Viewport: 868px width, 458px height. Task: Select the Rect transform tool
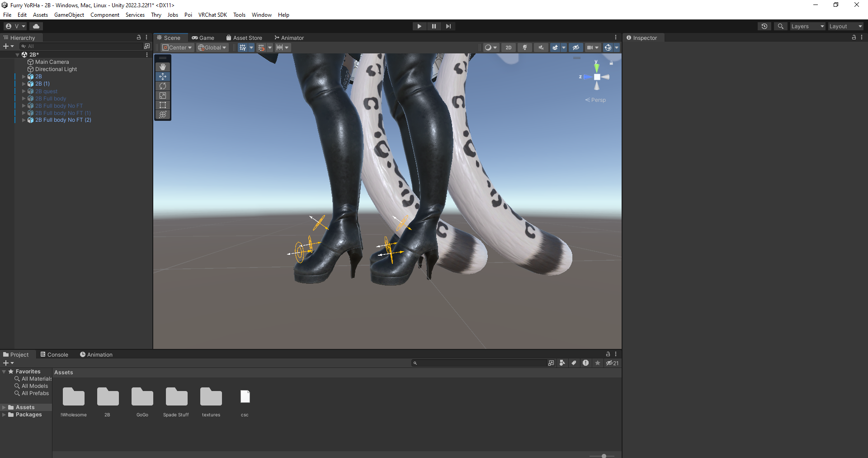(x=163, y=105)
